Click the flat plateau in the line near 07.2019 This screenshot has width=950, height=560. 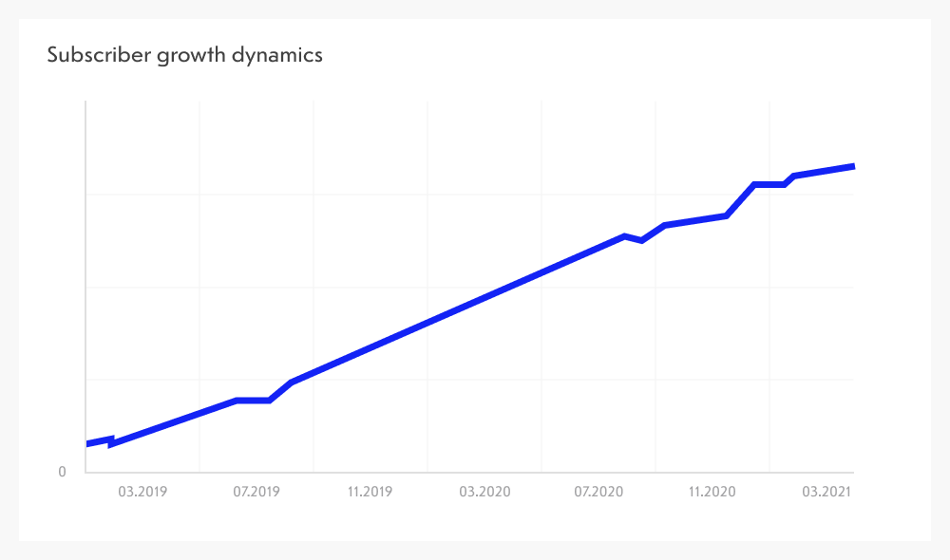tap(254, 401)
